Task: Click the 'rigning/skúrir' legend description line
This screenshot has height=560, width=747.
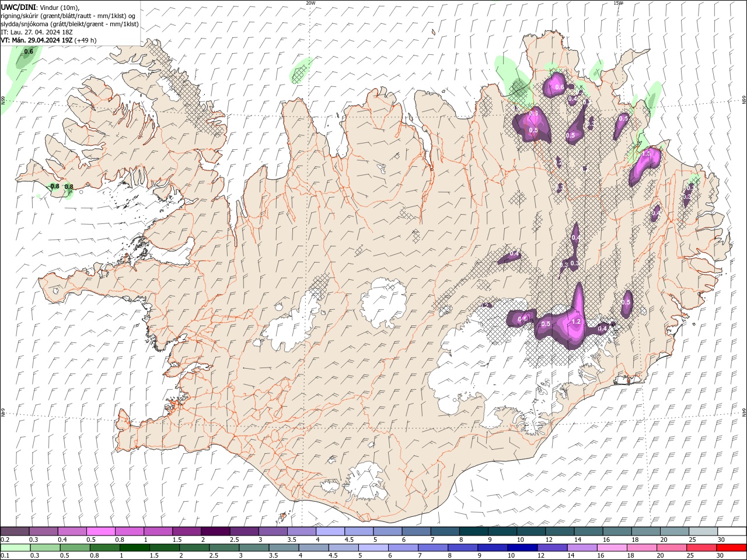Action: (68, 16)
